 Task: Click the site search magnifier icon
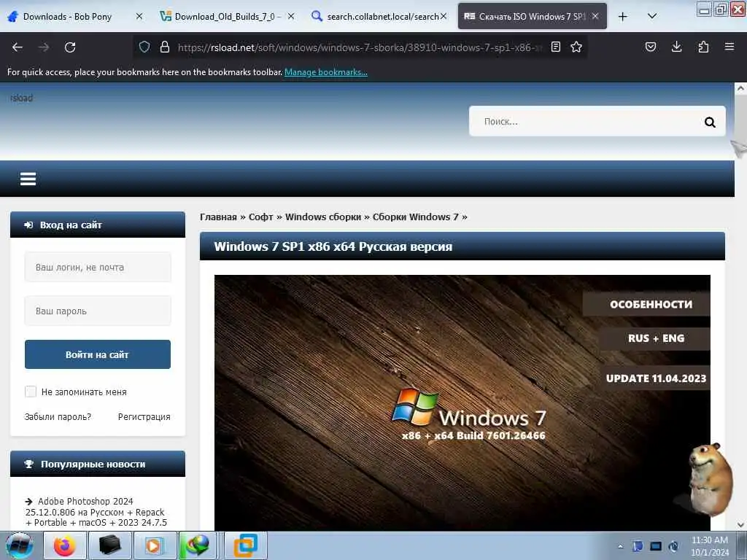point(710,122)
